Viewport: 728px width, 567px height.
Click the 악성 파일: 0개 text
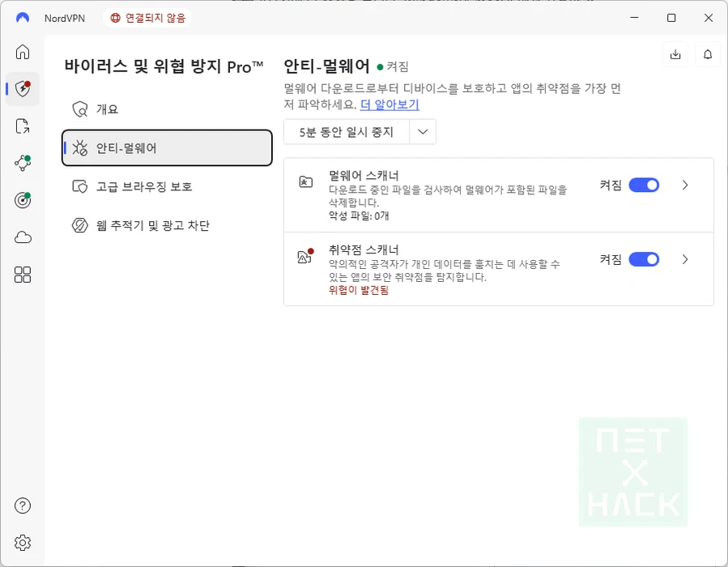point(359,216)
